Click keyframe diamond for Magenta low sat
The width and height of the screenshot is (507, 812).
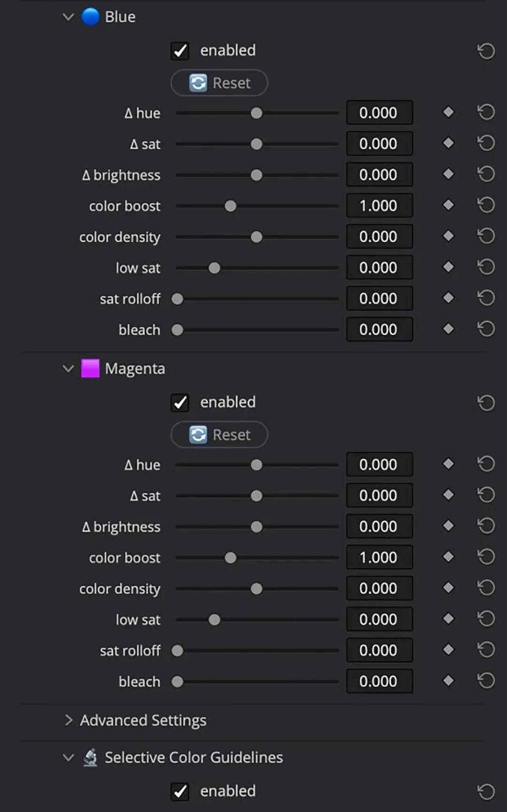[x=448, y=619]
